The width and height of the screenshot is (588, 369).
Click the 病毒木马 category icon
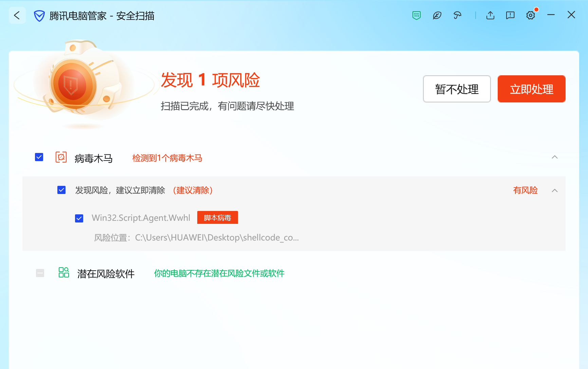pos(61,157)
